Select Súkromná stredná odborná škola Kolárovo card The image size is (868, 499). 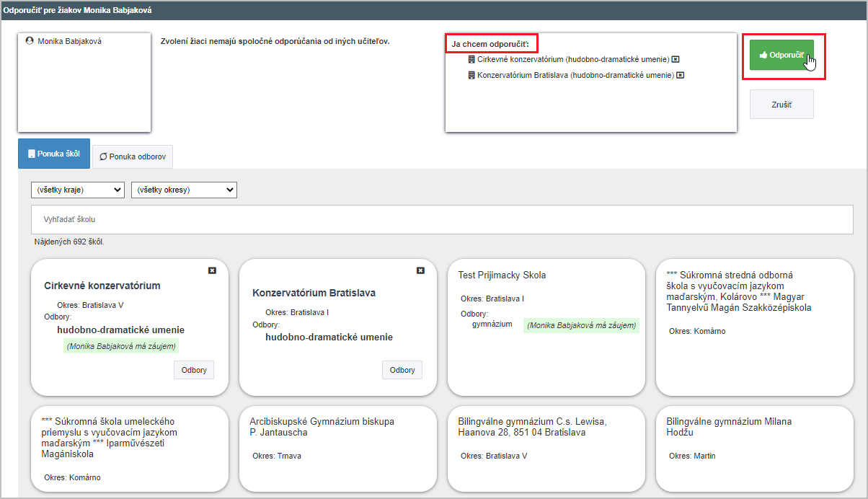coord(755,327)
